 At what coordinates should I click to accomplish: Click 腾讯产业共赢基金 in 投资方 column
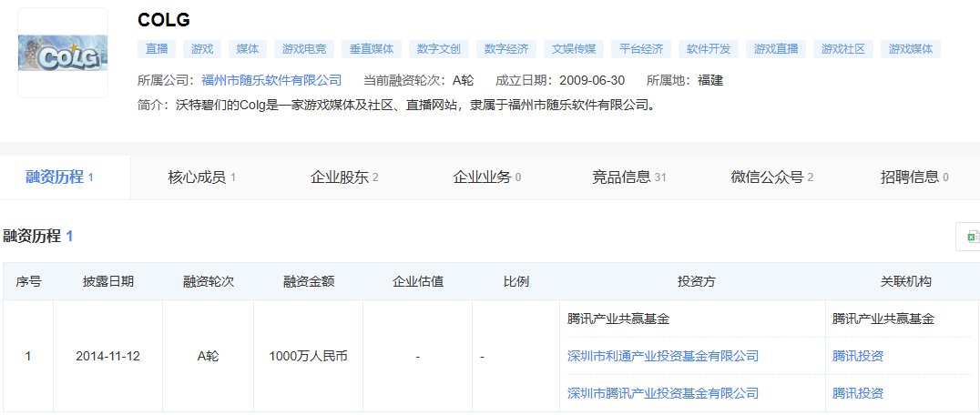tap(618, 319)
